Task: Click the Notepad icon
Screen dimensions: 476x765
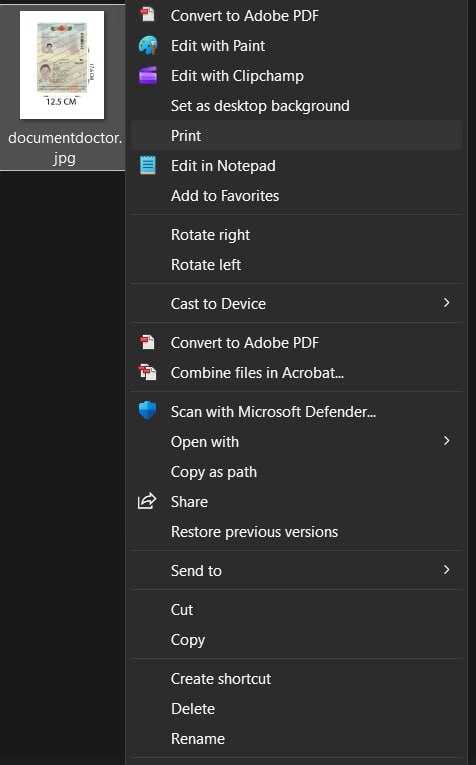Action: click(147, 165)
